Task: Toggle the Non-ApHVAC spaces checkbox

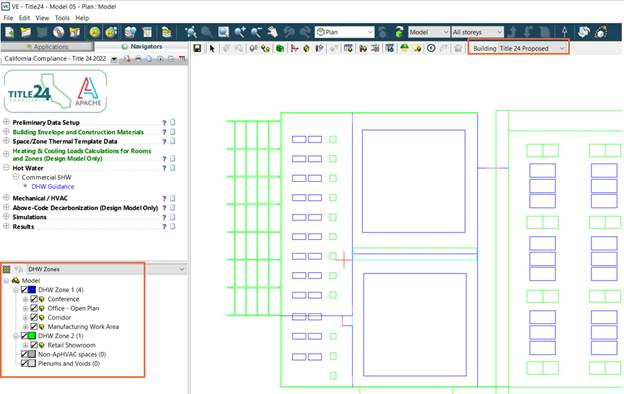Action: click(x=24, y=354)
